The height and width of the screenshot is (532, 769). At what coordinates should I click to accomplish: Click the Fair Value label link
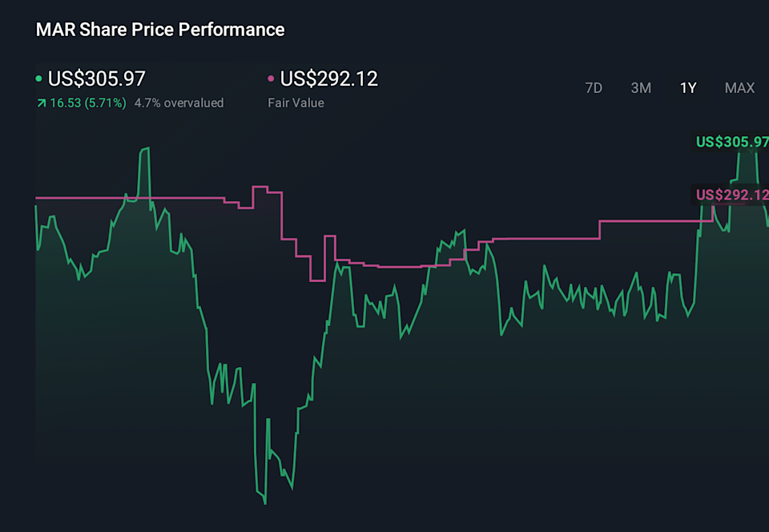click(296, 103)
